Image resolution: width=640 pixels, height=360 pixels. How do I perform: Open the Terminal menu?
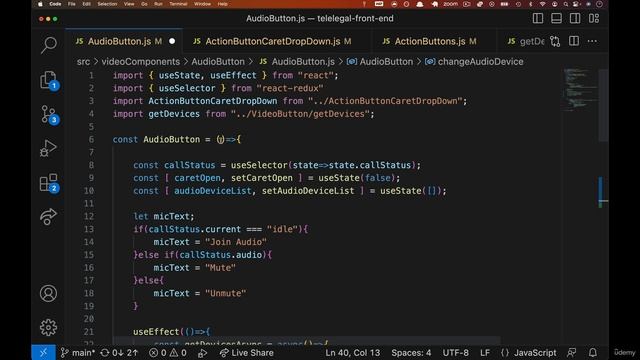[178, 4]
